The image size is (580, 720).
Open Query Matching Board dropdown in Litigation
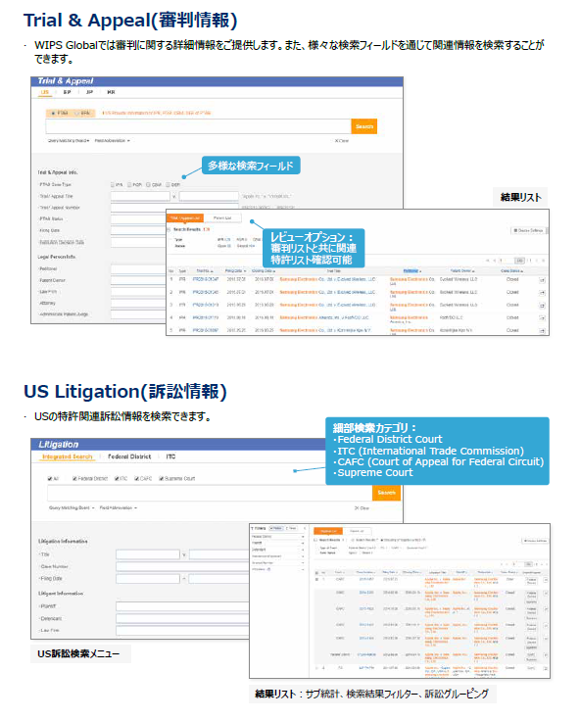pyautogui.click(x=72, y=508)
